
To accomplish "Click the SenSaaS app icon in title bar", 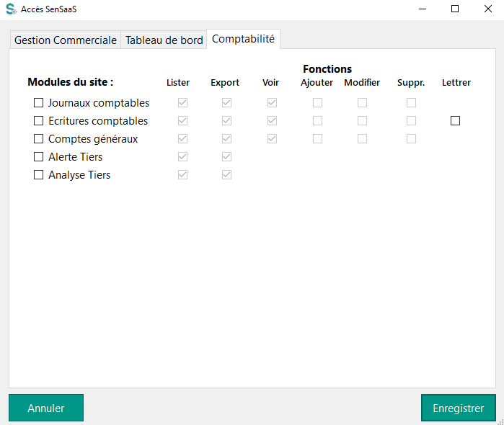I will click(x=11, y=9).
